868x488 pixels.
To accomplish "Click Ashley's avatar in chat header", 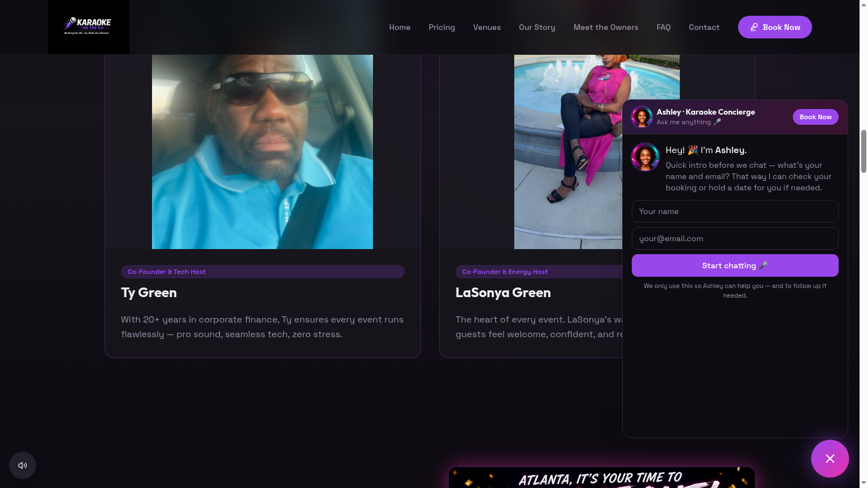I will [641, 117].
